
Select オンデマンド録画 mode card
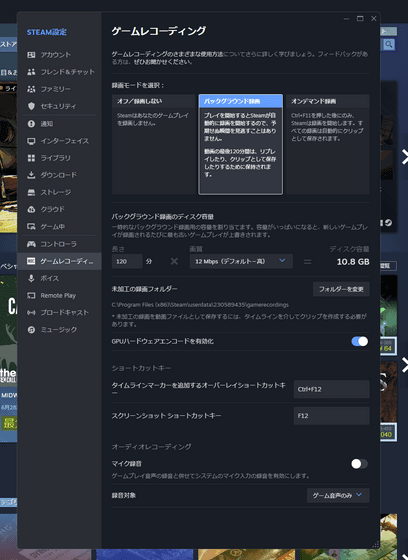tap(328, 144)
